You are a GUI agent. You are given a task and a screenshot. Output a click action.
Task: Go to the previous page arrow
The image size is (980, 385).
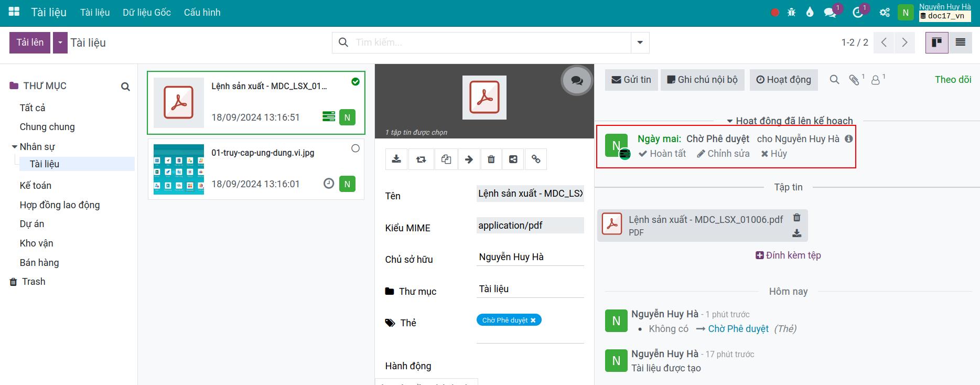(884, 42)
